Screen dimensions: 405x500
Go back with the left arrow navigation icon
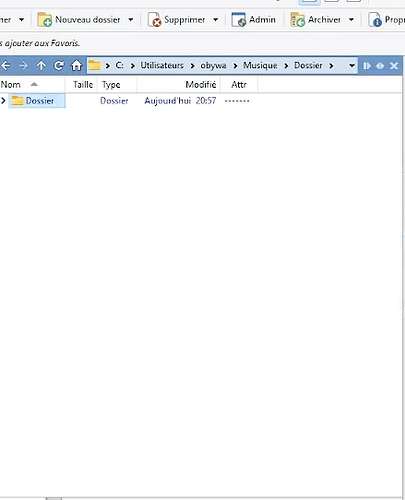(x=6, y=66)
